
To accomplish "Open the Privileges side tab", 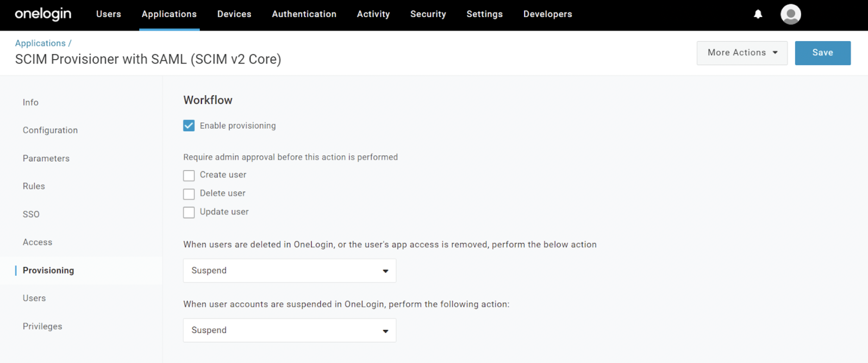I will point(42,326).
